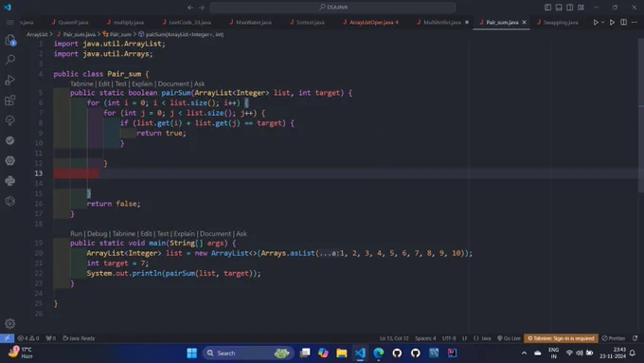This screenshot has width=644, height=363.
Task: Open the Extensions view
Action: point(10,100)
